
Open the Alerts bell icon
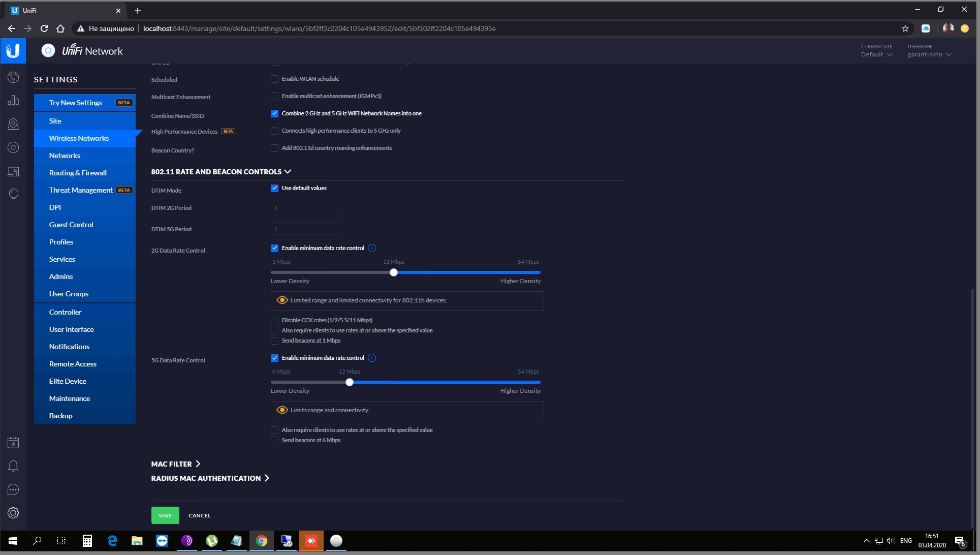(13, 466)
